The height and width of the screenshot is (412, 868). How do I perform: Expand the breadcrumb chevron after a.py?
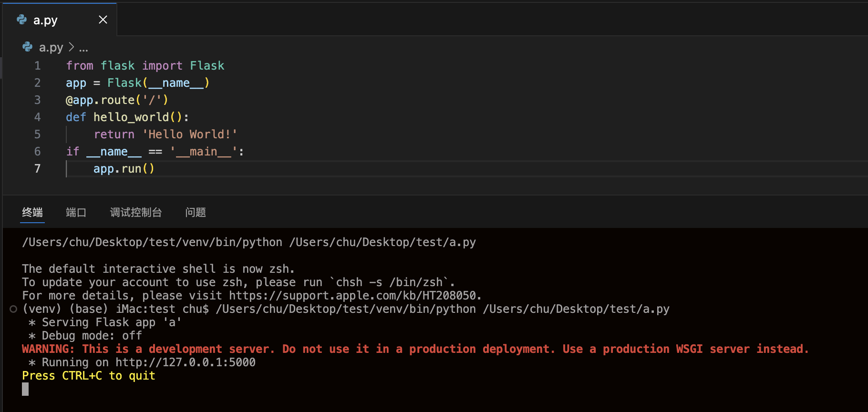(71, 47)
